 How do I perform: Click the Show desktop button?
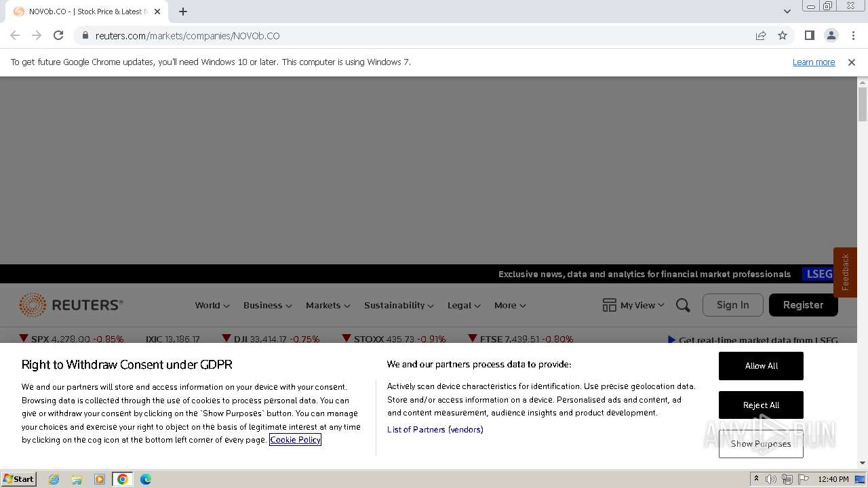pyautogui.click(x=861, y=479)
